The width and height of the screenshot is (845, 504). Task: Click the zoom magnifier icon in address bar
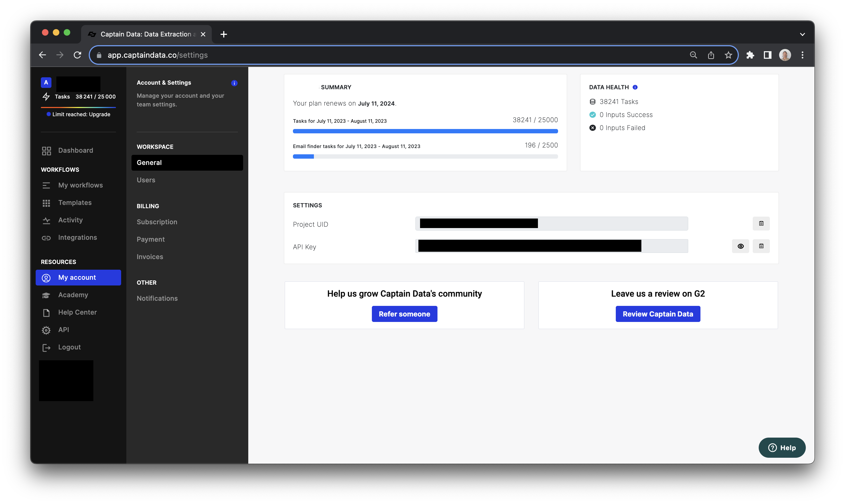pos(693,55)
